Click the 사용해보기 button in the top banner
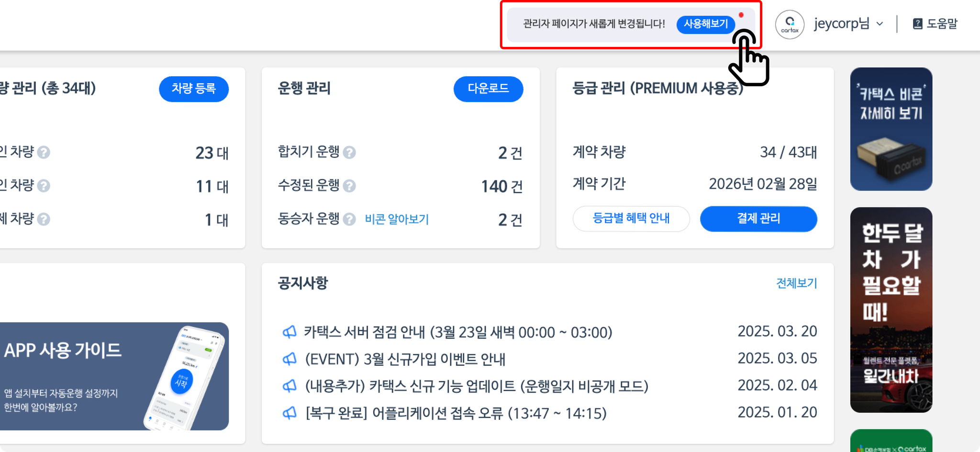This screenshot has height=452, width=980. (705, 24)
